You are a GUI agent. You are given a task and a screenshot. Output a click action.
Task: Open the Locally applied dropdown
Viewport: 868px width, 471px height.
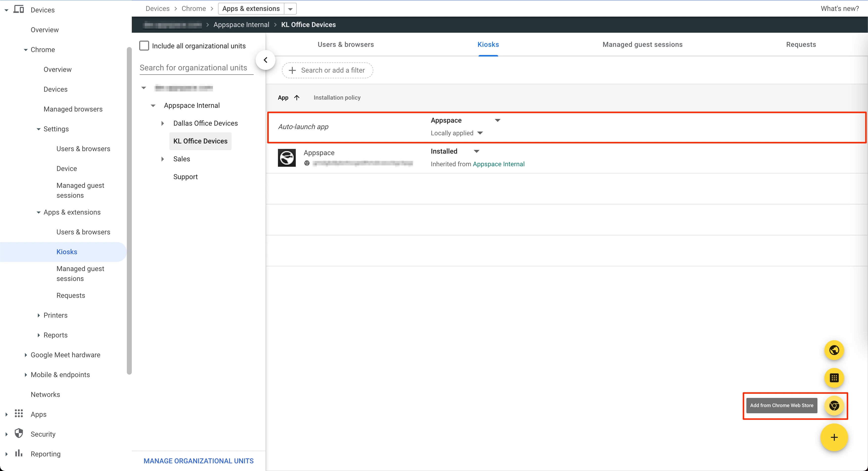480,133
